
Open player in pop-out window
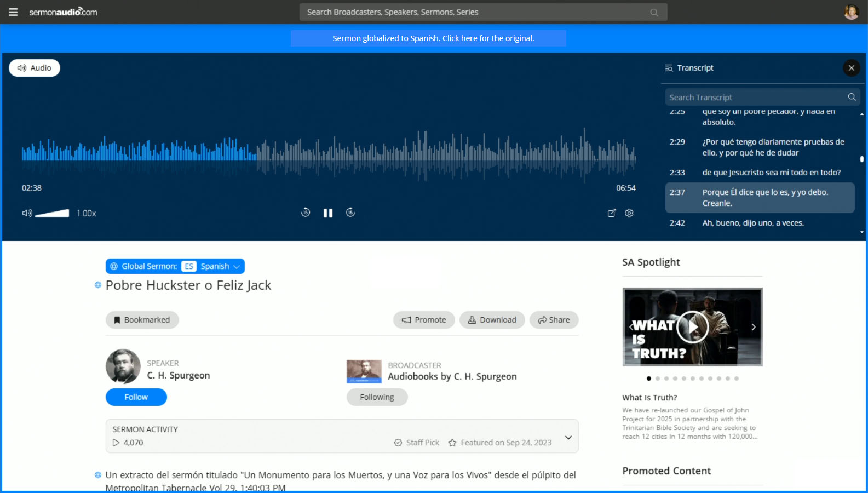(x=612, y=213)
